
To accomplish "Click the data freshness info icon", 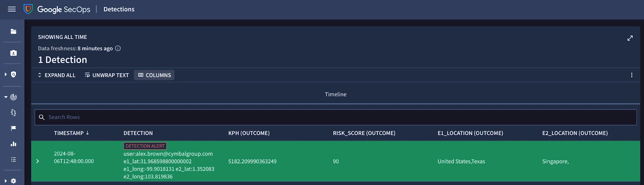I will [x=118, y=48].
